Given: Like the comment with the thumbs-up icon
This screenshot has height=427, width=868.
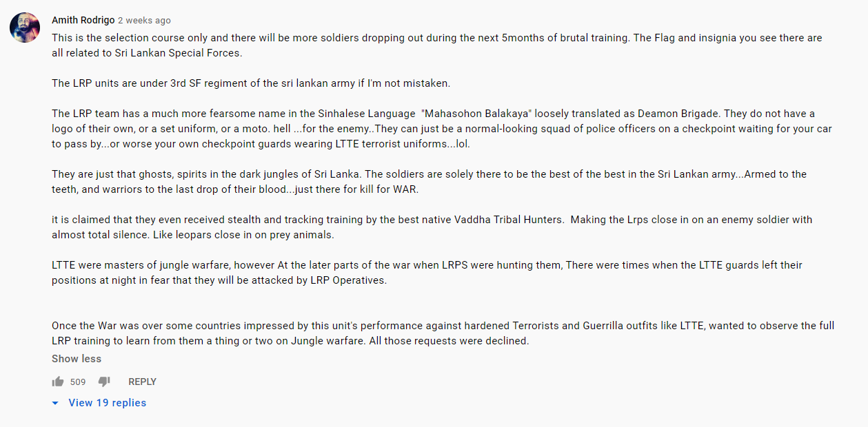Looking at the screenshot, I should pyautogui.click(x=58, y=382).
